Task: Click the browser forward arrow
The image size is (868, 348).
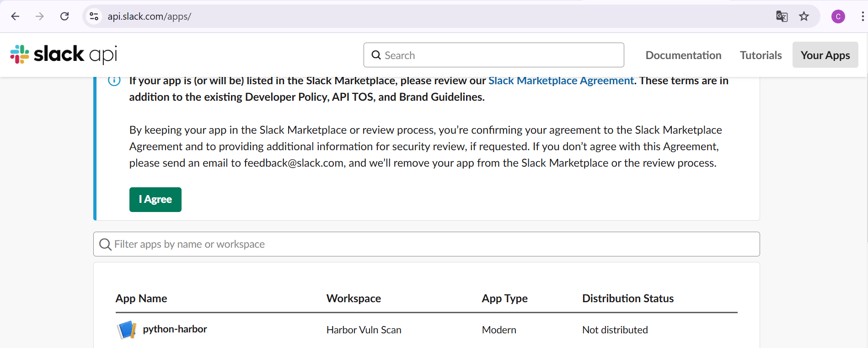Action: point(40,16)
